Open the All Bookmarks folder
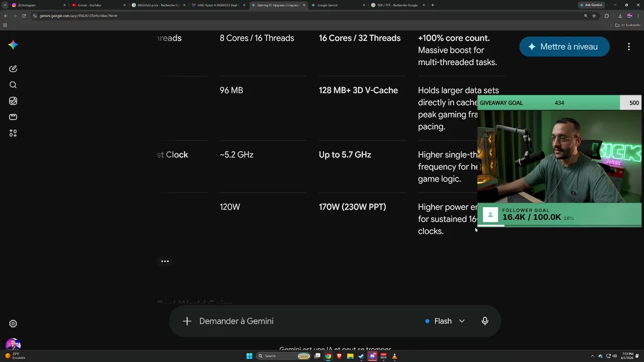The image size is (644, 362). click(627, 25)
